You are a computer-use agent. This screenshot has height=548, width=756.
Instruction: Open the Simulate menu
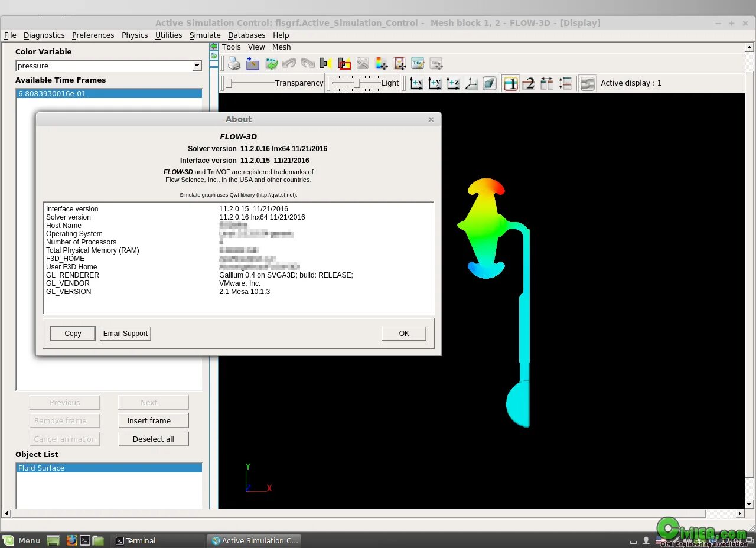click(205, 35)
